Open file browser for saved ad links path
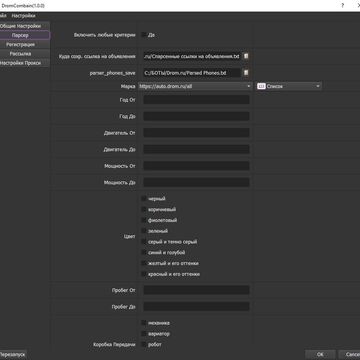The image size is (360, 360). (246, 56)
